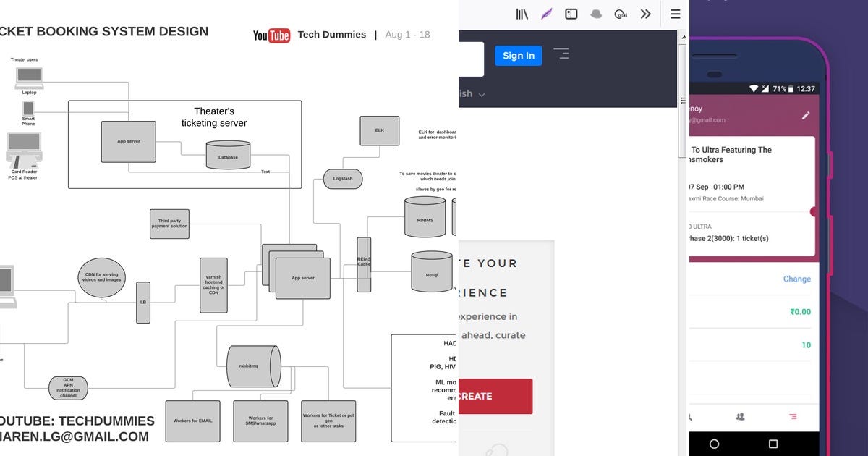Expand the toolbar overflow double-chevron

point(646,14)
